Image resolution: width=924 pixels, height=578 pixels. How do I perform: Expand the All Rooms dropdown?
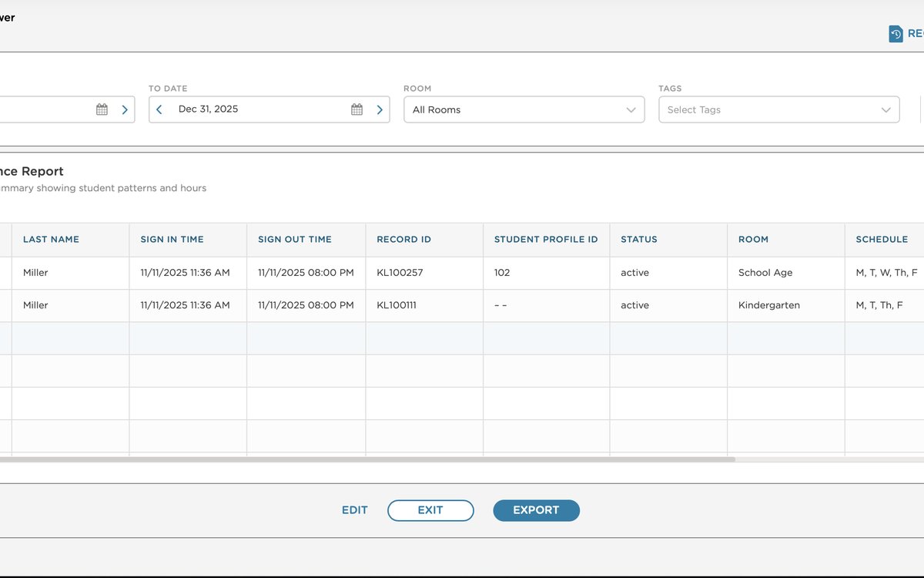[x=524, y=109]
